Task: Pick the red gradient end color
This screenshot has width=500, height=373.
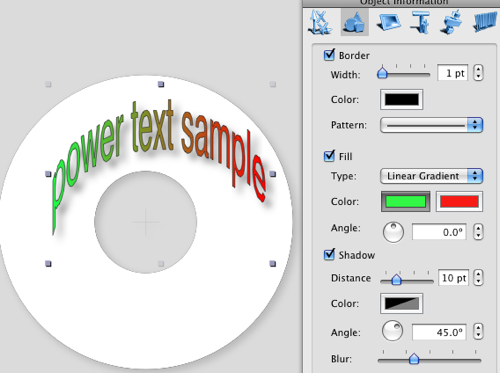Action: point(459,201)
